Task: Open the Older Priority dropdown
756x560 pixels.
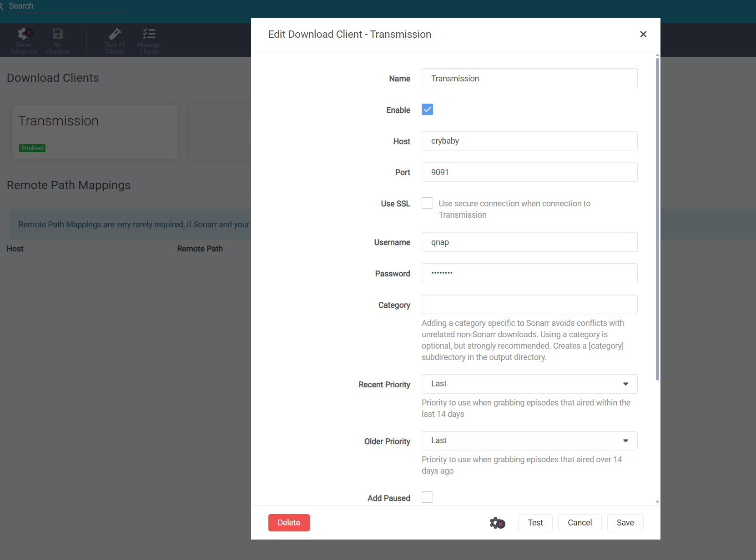Action: click(x=529, y=441)
